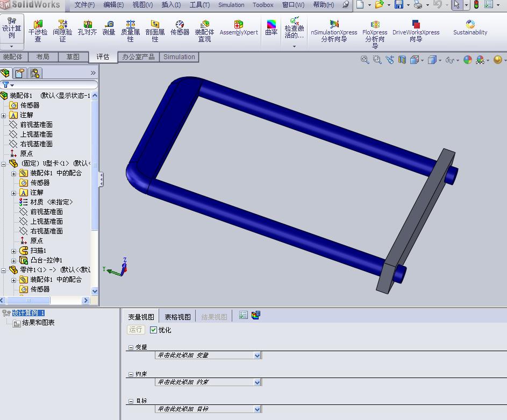Collapse the 变量 section
507x420 pixels.
(x=131, y=347)
